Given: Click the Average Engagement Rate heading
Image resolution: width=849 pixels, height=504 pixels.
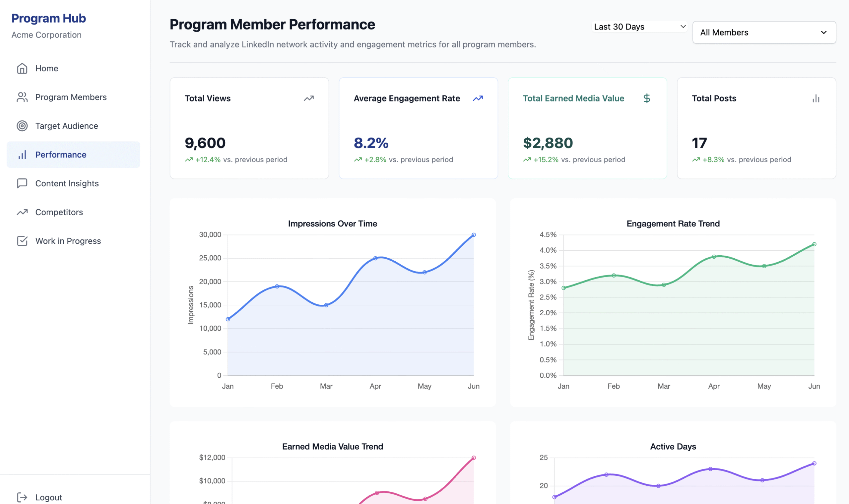Looking at the screenshot, I should point(407,98).
